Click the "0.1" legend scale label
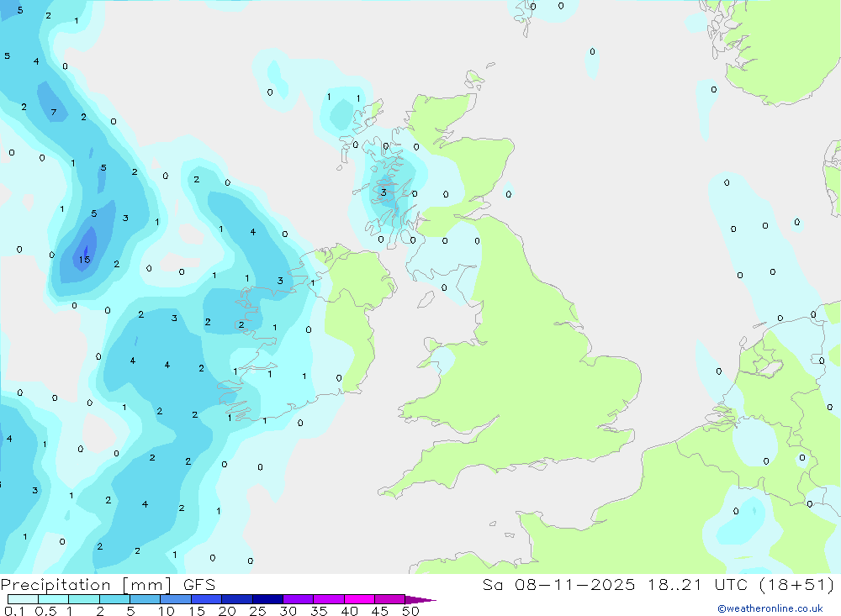The width and height of the screenshot is (841, 616). click(14, 611)
